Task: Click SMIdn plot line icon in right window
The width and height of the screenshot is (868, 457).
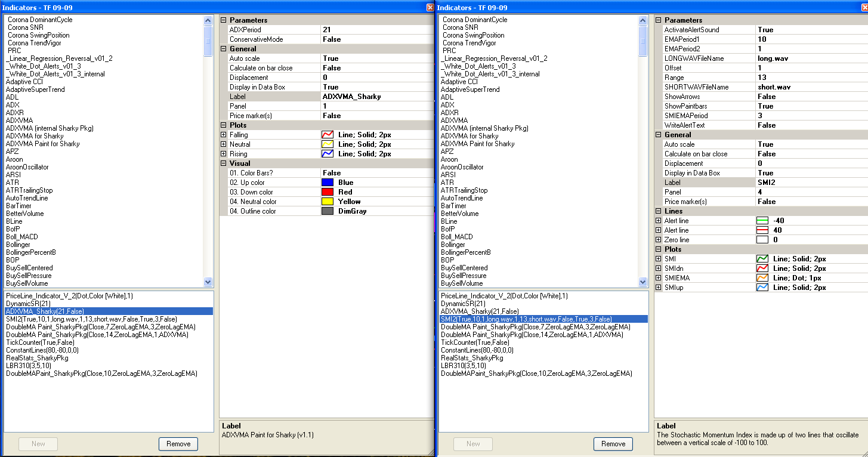Action: (x=762, y=268)
